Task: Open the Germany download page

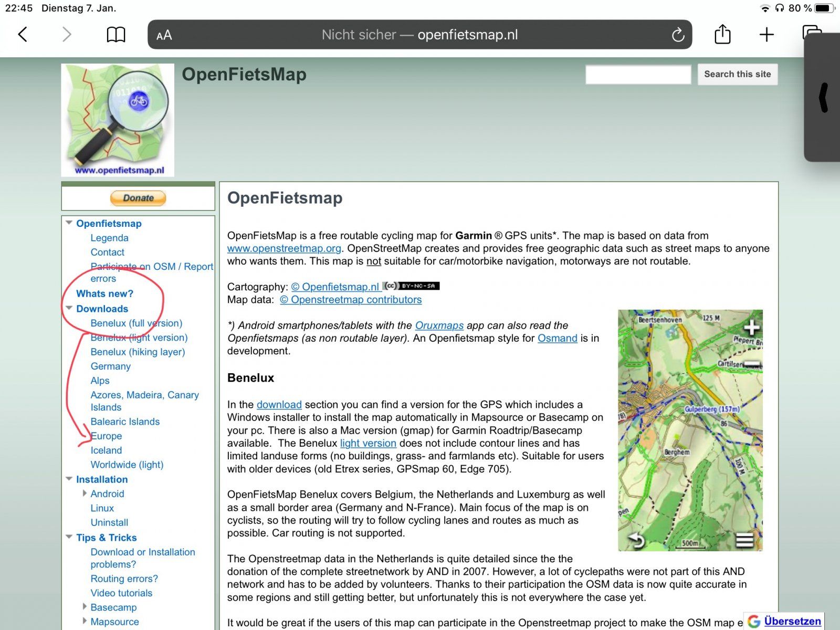Action: point(110,366)
